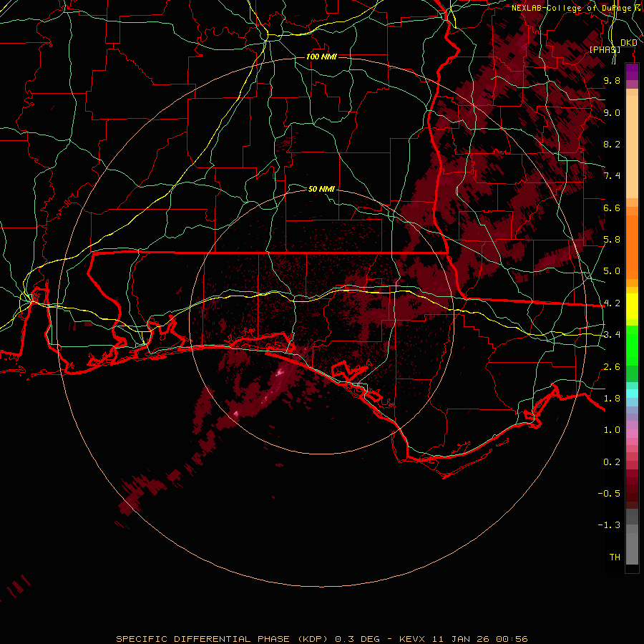Click the 'NEXLAB-College of DuPage' credit text
Viewport: 644px width, 644px height.
(x=571, y=8)
